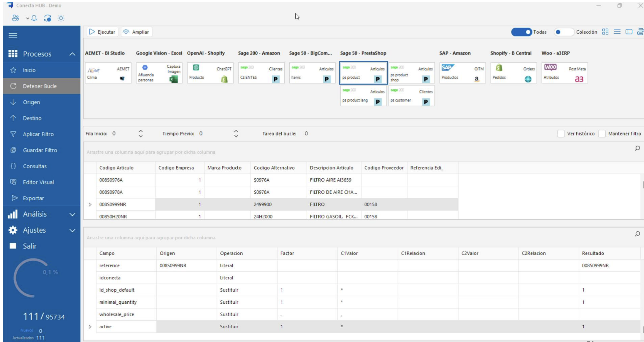
Task: Click the Ejecutar button
Action: point(102,32)
